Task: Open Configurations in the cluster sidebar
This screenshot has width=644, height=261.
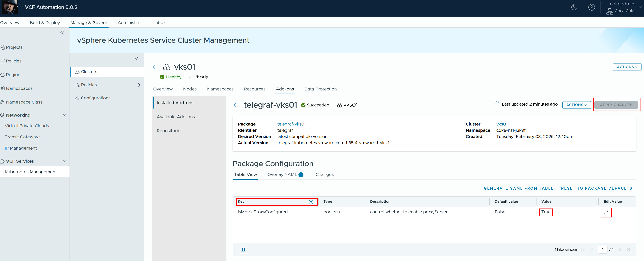Action: tap(95, 98)
